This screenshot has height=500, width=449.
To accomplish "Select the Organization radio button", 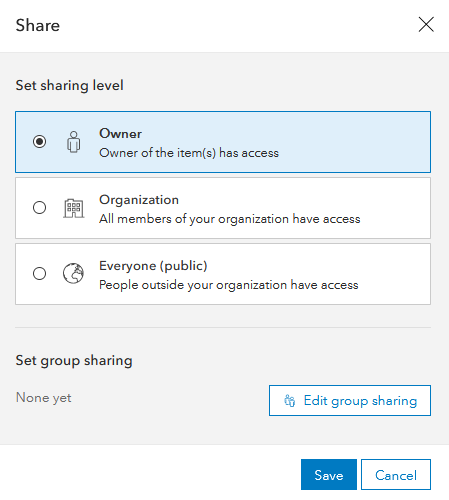I will point(39,208).
